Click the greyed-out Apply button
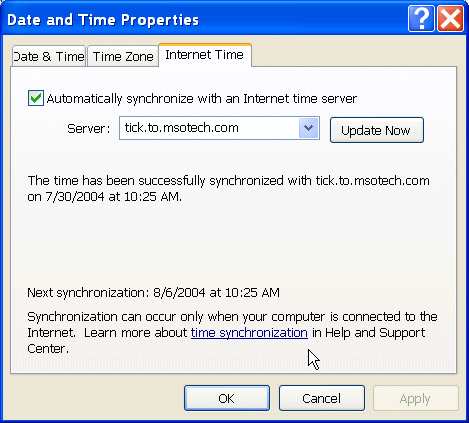Image resolution: width=469 pixels, height=423 pixels. [x=415, y=398]
